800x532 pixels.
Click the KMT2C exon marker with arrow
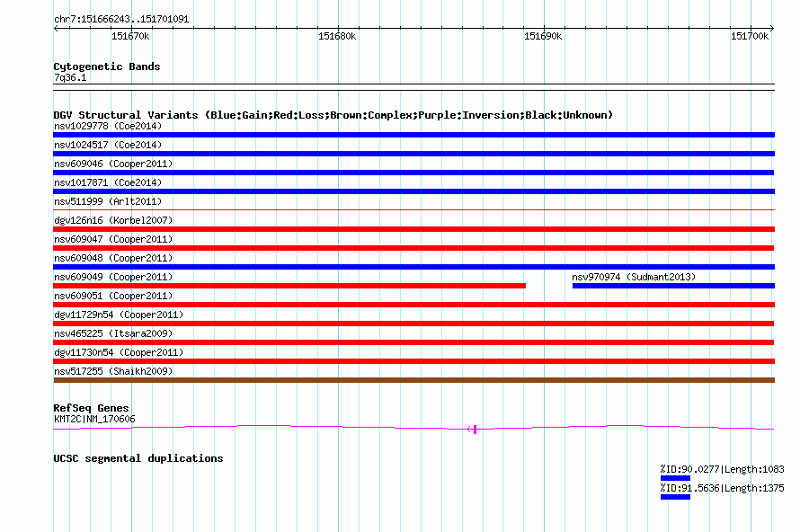pyautogui.click(x=472, y=430)
